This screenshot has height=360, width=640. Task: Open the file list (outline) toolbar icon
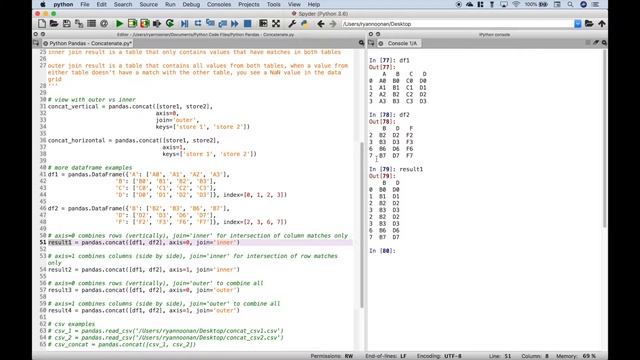tap(91, 24)
